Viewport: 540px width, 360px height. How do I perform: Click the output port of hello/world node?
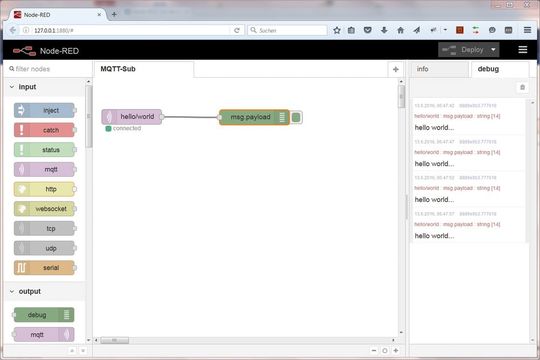(162, 117)
